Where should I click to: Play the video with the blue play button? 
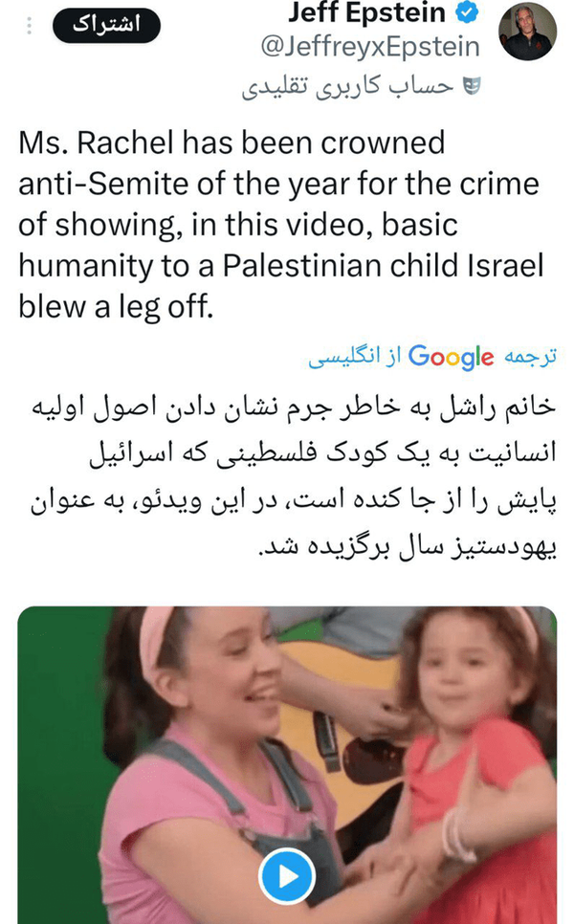pyautogui.click(x=287, y=876)
